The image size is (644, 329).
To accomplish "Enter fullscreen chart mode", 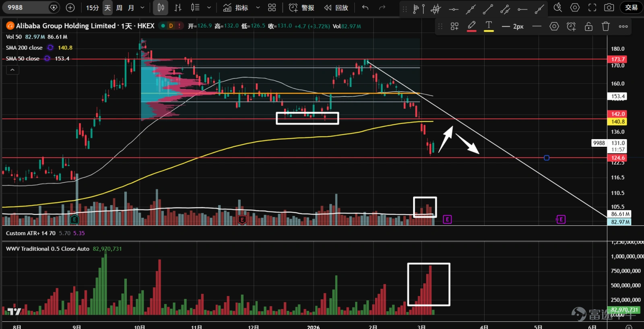I will pos(592,8).
